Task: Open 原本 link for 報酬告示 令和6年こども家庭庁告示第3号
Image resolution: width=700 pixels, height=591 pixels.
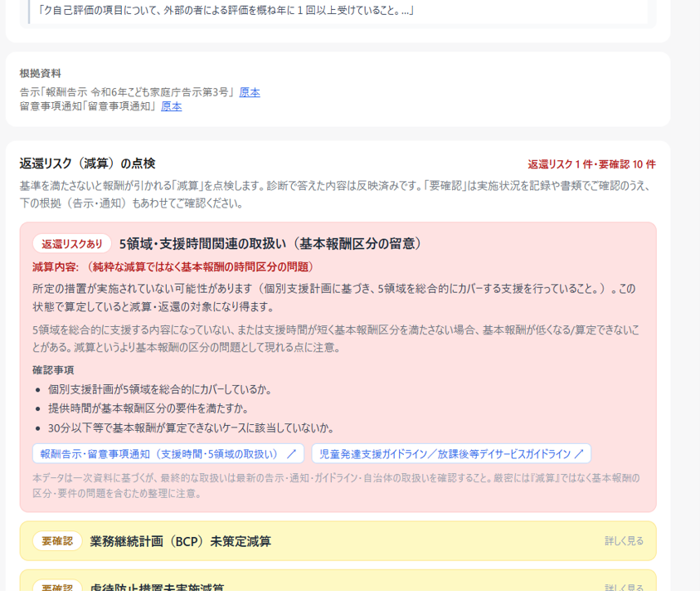Action: tap(250, 92)
